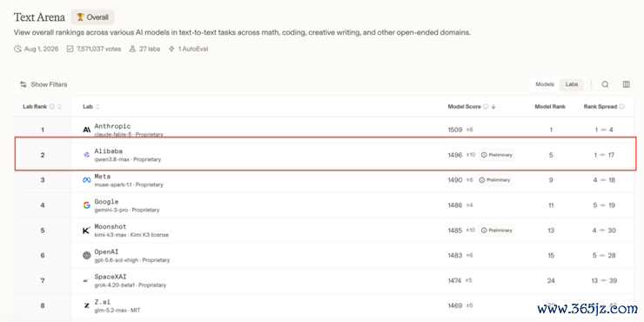Open the Google lab entry
This screenshot has width=644, height=322.
[106, 201]
